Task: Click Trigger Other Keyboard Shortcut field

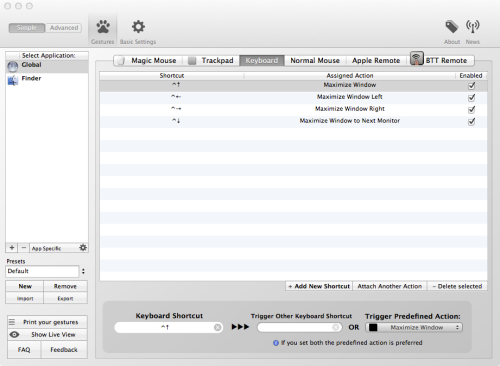Action: click(x=300, y=328)
